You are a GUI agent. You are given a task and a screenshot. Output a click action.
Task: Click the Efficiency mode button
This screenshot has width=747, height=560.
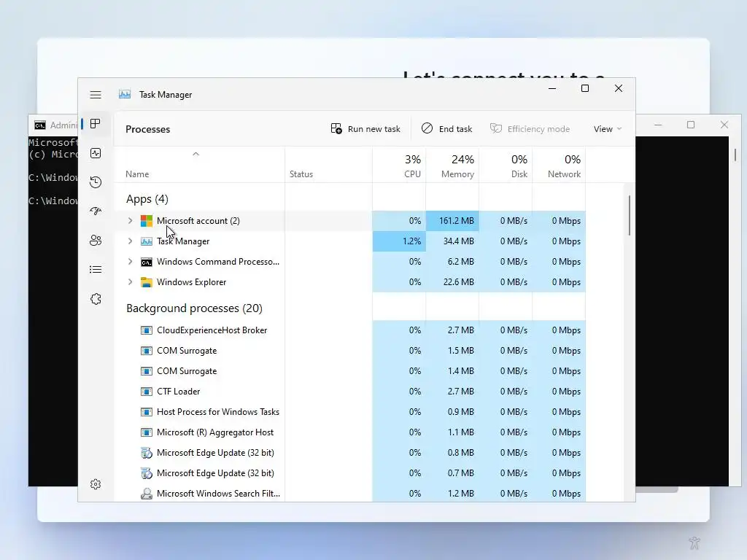pyautogui.click(x=530, y=129)
